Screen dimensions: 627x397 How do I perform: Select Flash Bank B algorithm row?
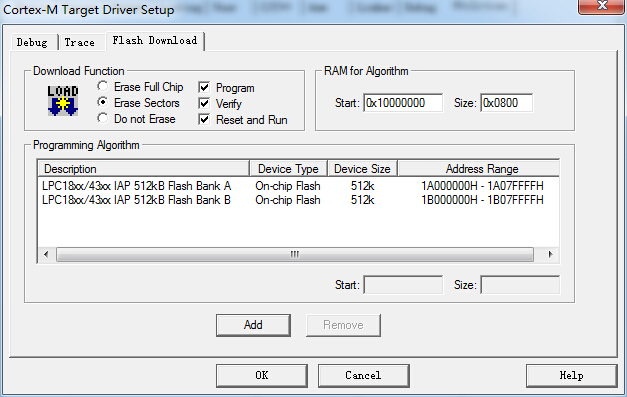point(298,200)
